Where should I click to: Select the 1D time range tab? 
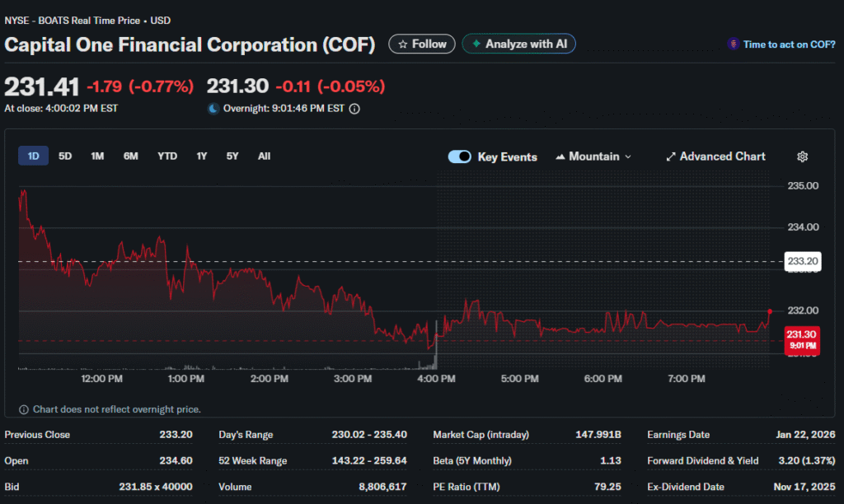[34, 156]
